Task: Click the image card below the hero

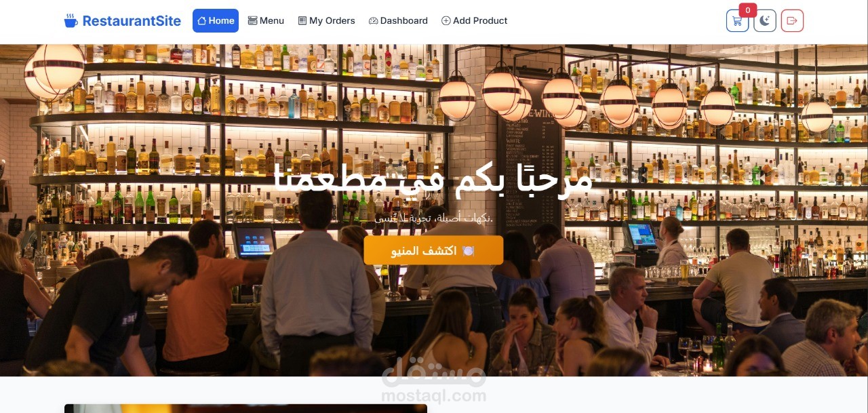Action: 245,408
